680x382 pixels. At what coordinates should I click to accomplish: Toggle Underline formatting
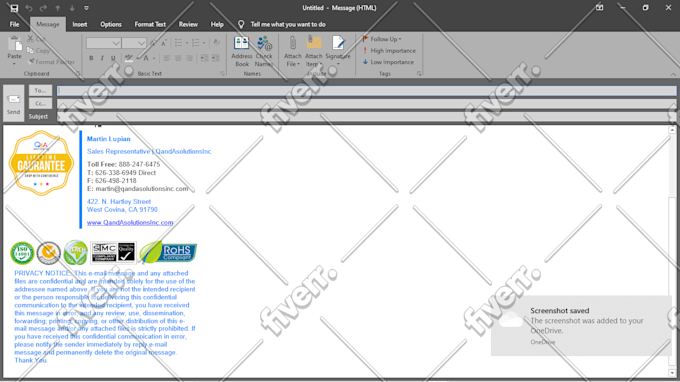click(x=113, y=58)
